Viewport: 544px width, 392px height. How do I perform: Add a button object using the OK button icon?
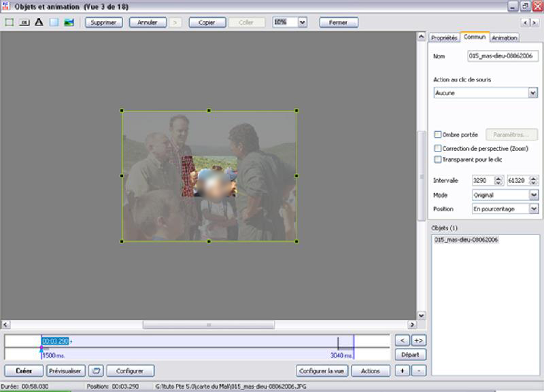coord(24,22)
